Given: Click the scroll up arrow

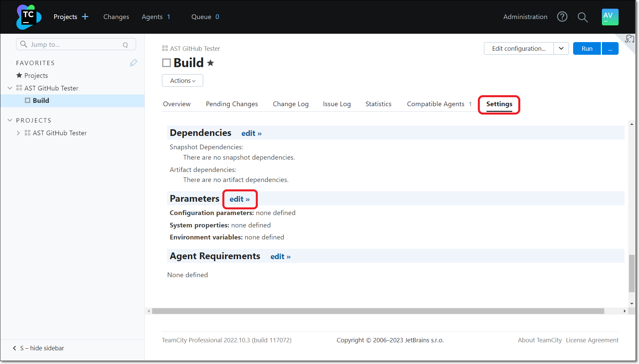Looking at the screenshot, I should pyautogui.click(x=632, y=124).
